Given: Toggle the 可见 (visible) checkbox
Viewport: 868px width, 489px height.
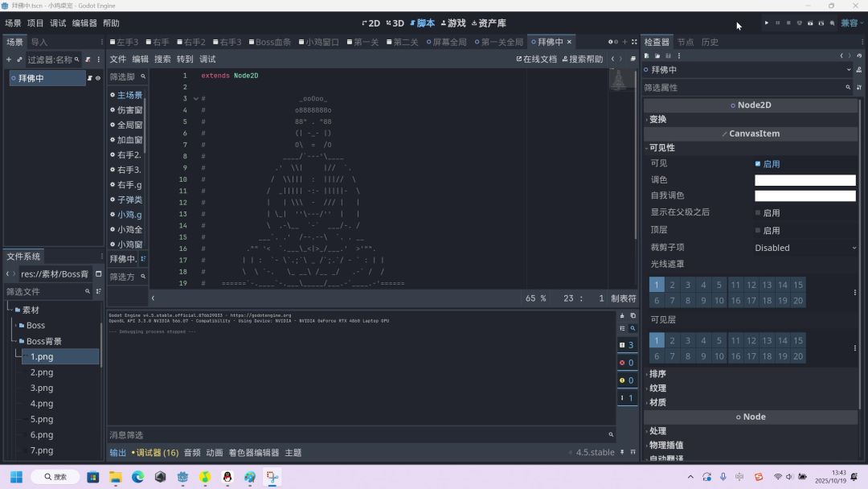Looking at the screenshot, I should point(758,164).
